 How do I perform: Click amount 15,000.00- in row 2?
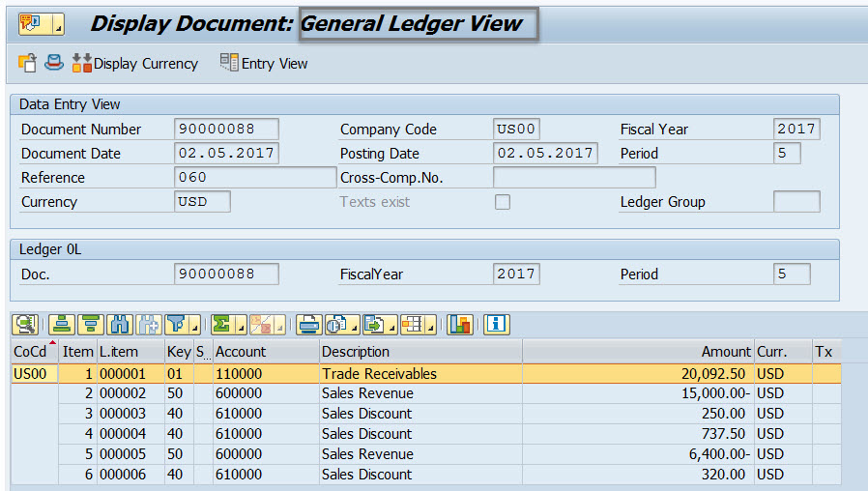[638, 393]
